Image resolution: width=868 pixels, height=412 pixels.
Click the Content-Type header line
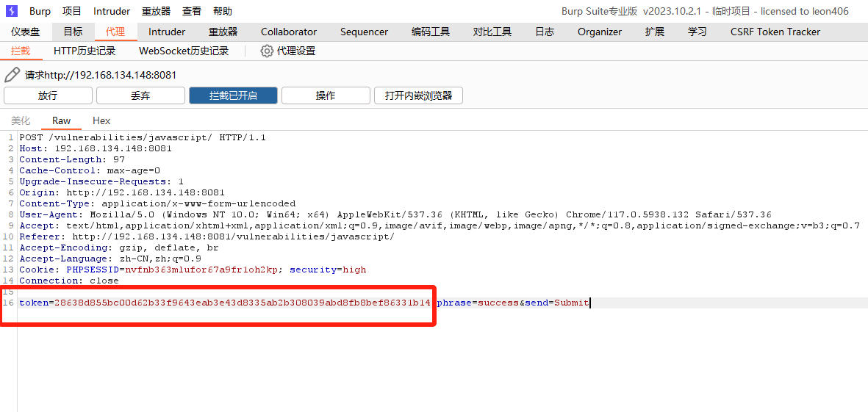[158, 203]
